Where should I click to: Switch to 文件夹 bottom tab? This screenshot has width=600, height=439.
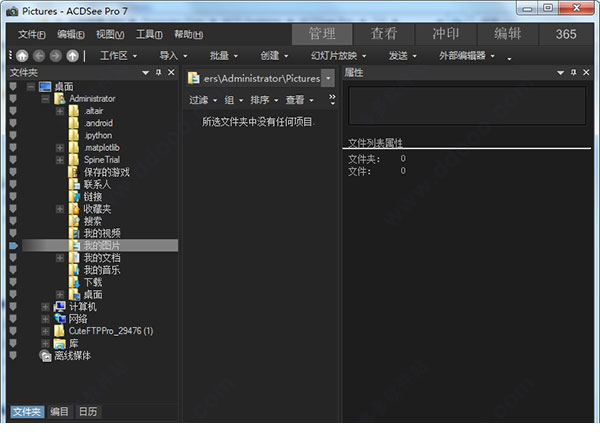pos(27,412)
